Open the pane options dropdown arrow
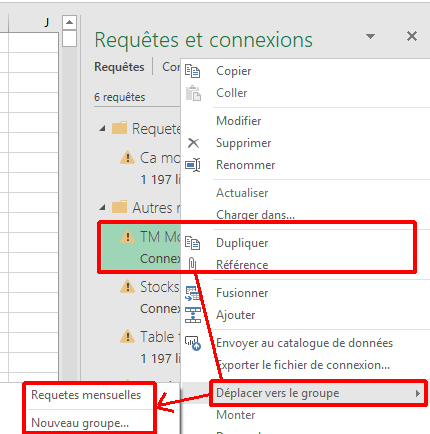Viewport: 430px width, 434px height. pyautogui.click(x=370, y=36)
